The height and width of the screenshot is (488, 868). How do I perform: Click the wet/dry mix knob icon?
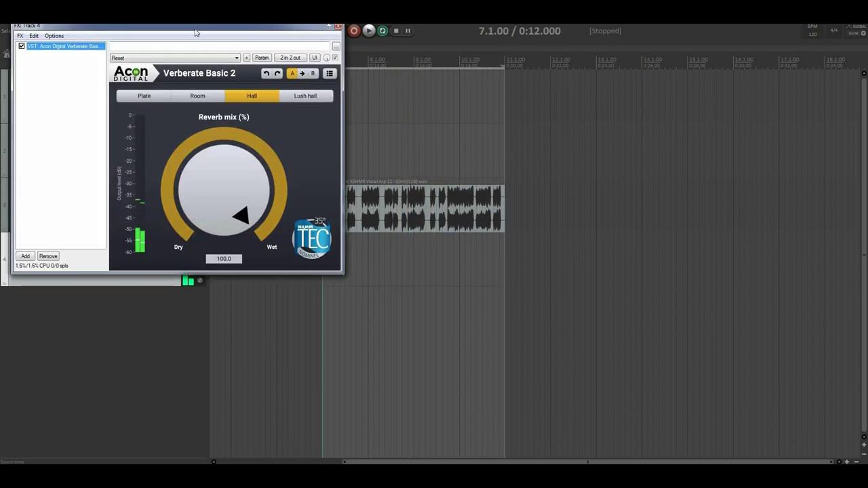326,58
